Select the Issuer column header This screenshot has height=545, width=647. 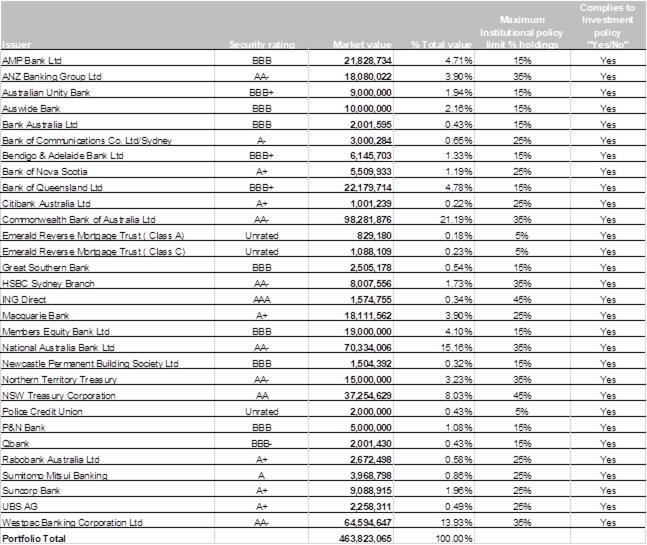[x=17, y=45]
